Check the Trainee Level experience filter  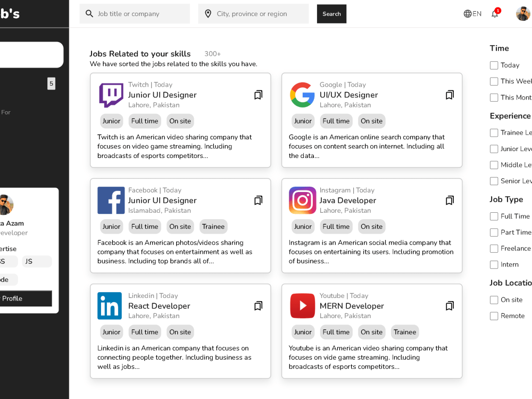coord(494,132)
